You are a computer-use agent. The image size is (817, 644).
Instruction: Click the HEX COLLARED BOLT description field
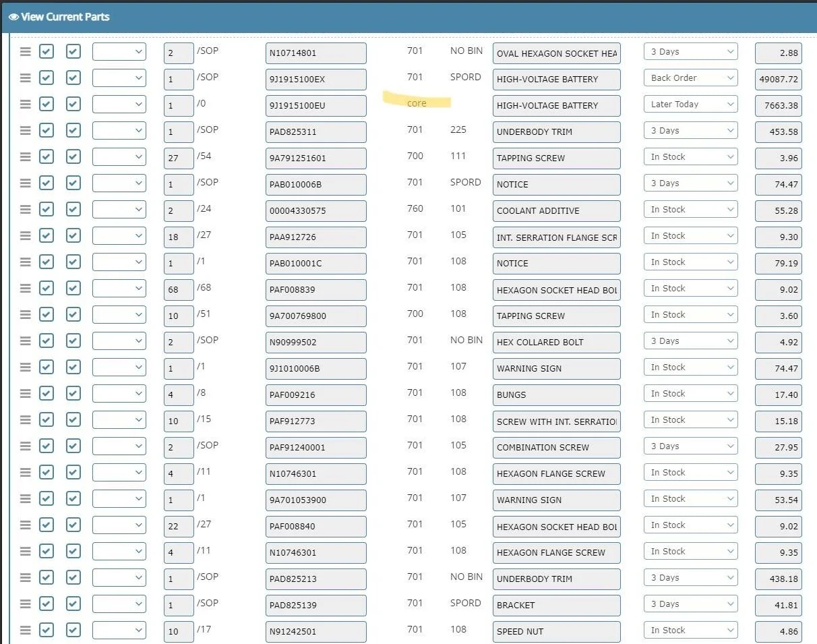coord(557,343)
